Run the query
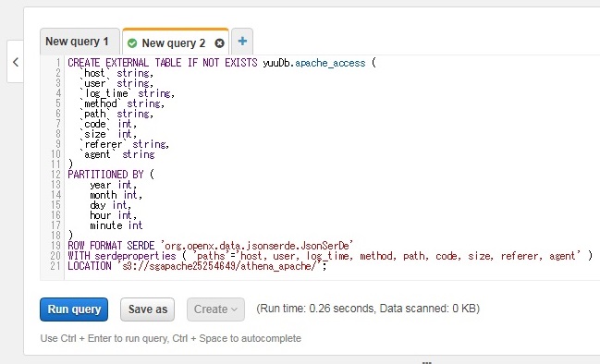 tap(74, 309)
